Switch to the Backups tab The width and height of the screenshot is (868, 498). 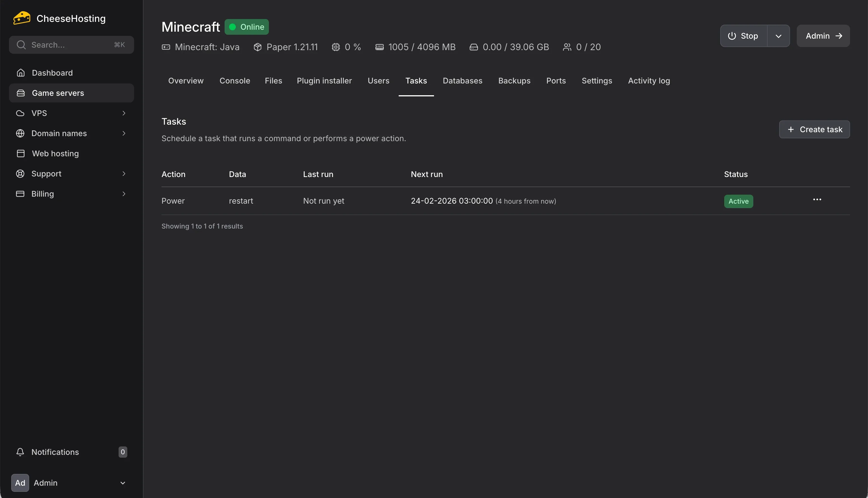pos(514,81)
